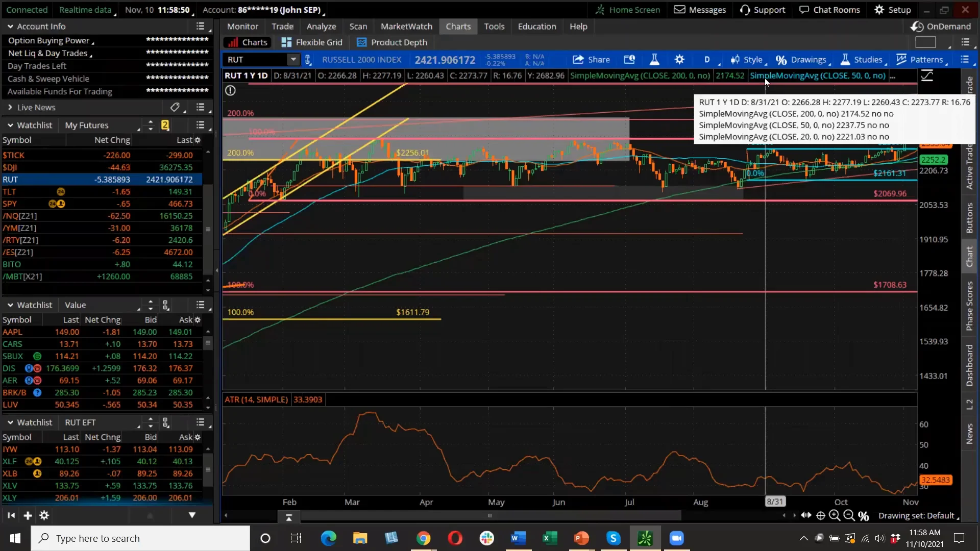980x551 pixels.
Task: Open the Studies button
Action: click(862, 60)
